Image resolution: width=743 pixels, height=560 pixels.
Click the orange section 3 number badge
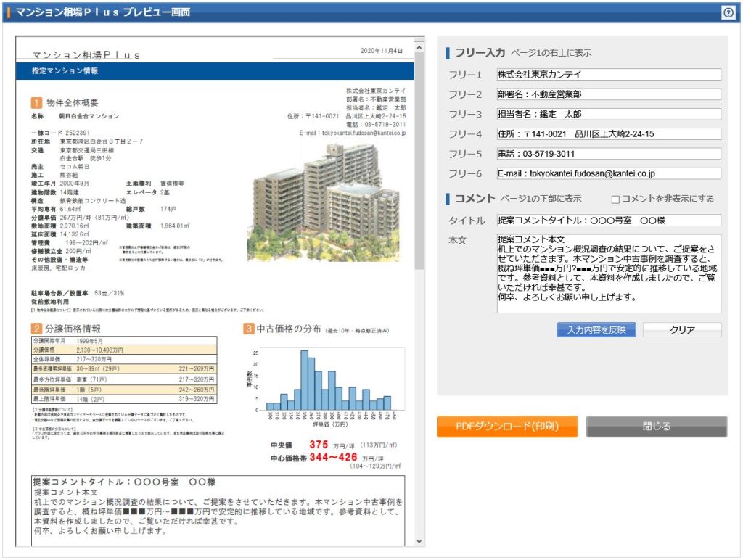[249, 329]
